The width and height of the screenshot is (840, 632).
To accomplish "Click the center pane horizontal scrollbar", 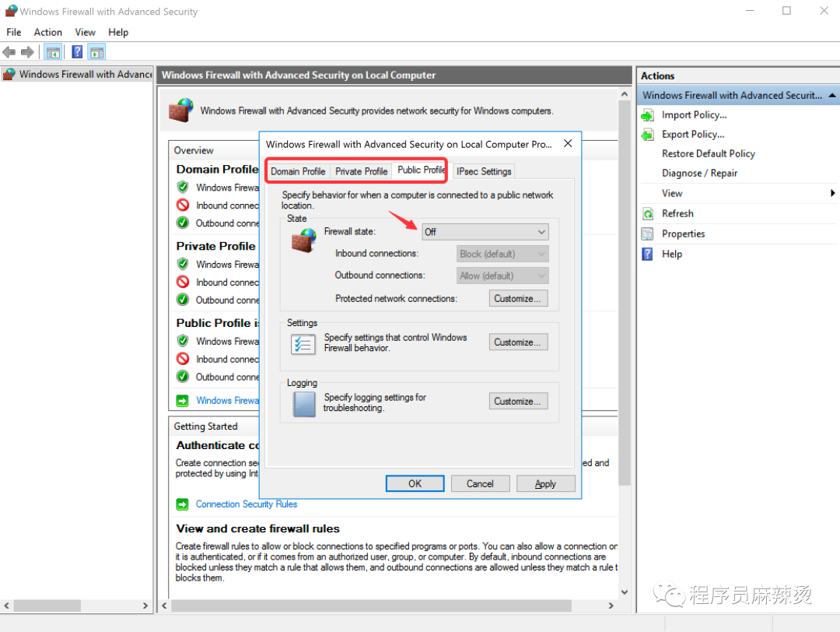I will click(371, 606).
